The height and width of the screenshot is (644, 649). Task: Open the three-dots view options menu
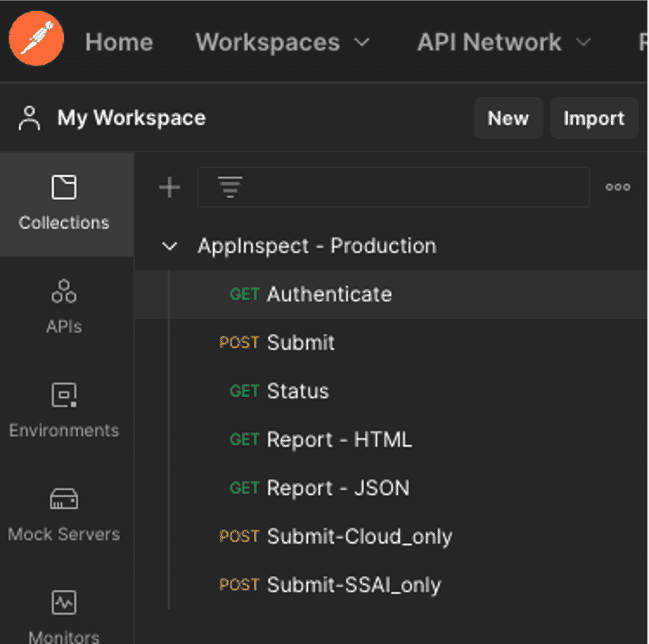click(617, 187)
